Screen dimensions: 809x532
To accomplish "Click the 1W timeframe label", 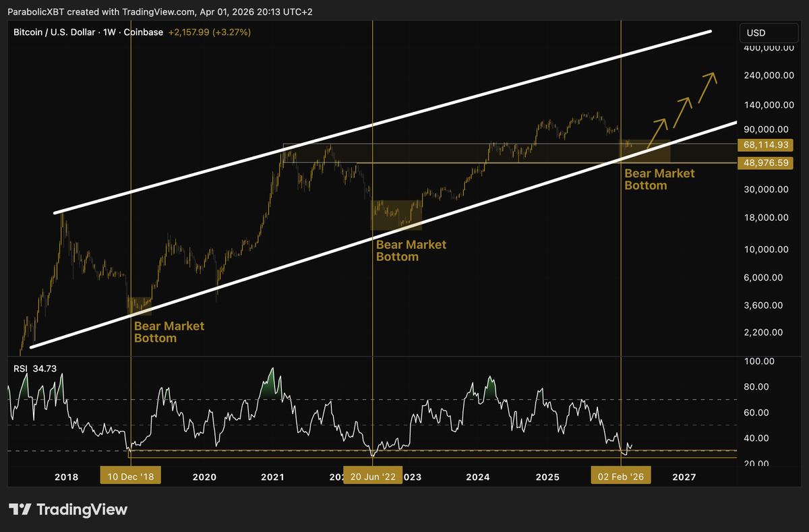I will coord(107,32).
